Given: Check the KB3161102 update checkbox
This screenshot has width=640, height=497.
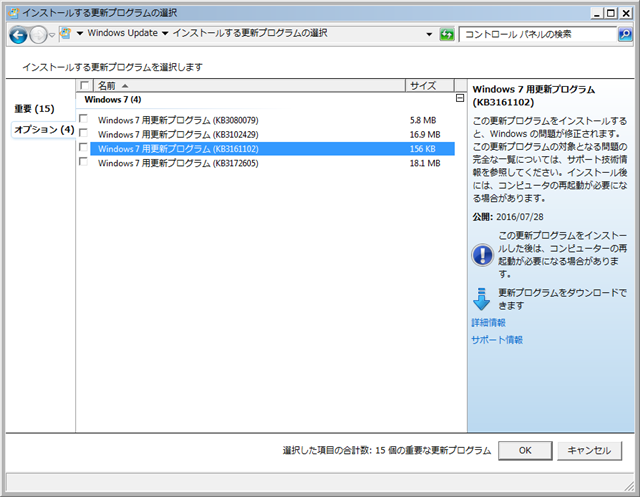Looking at the screenshot, I should 83,147.
